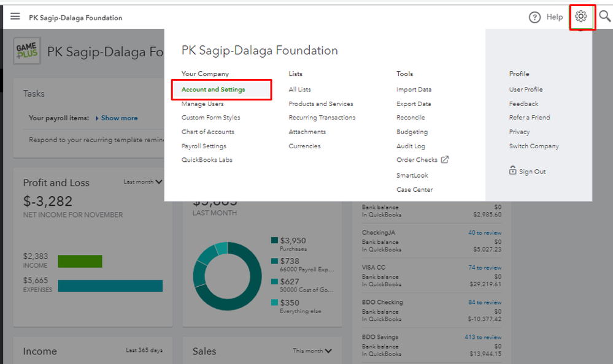
Task: Open the hamburger navigation menu
Action: click(15, 17)
